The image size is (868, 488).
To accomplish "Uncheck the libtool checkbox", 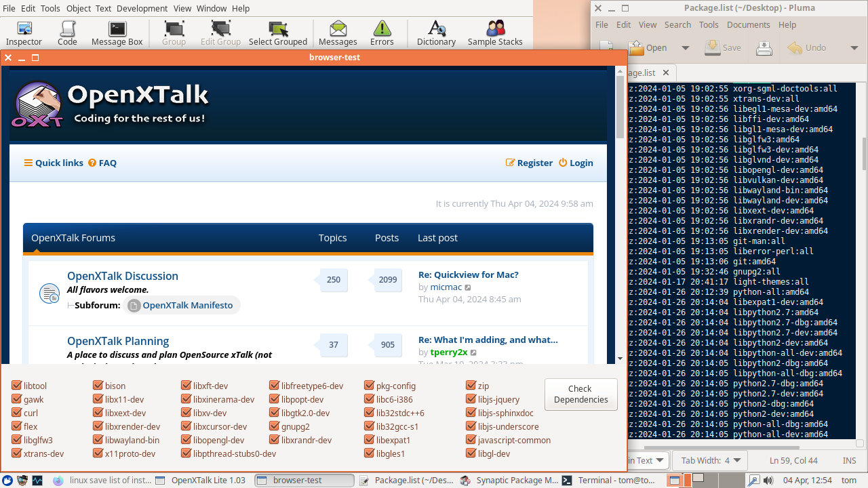I will 16,386.
